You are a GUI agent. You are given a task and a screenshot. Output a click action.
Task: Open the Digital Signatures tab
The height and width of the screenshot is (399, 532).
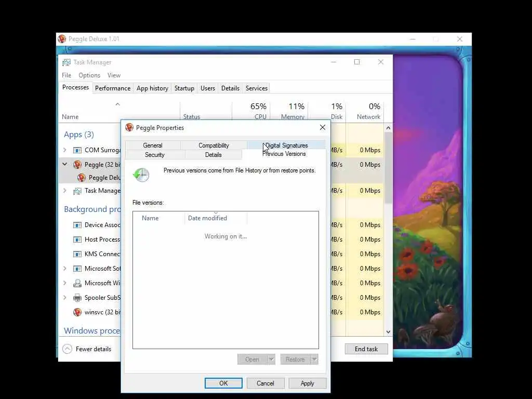pyautogui.click(x=286, y=145)
